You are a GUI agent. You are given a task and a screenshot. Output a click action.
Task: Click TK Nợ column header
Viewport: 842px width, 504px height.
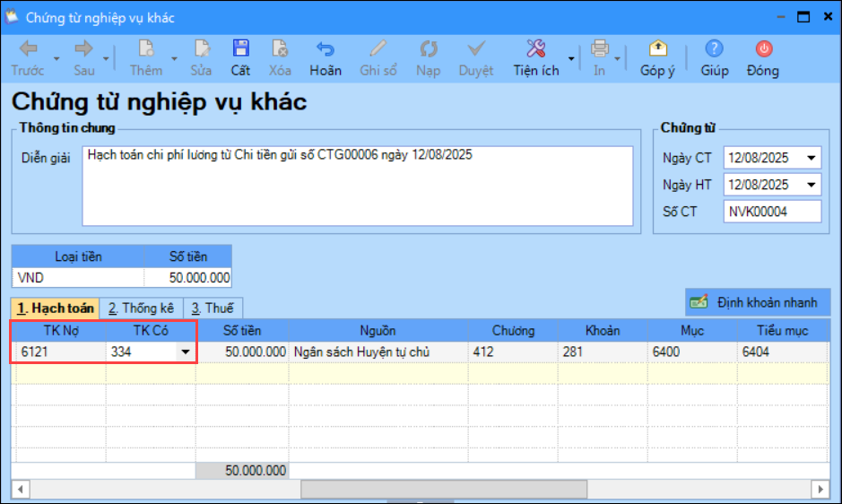click(61, 330)
